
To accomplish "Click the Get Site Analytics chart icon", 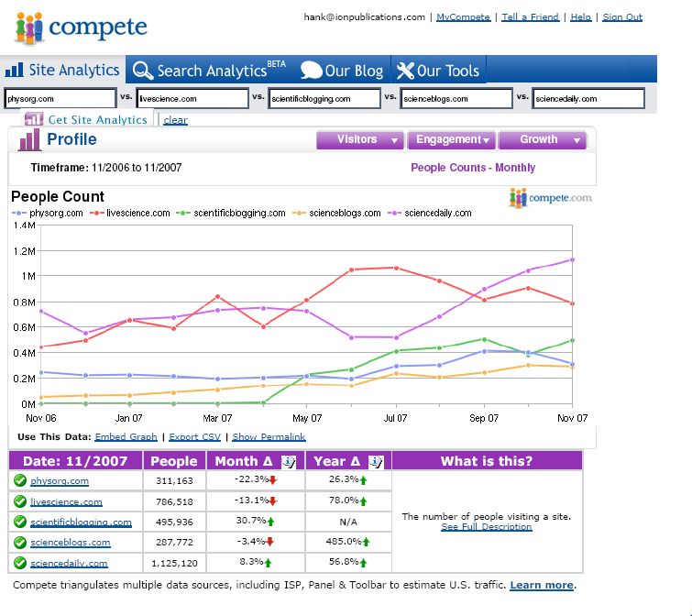I will pyautogui.click(x=34, y=119).
